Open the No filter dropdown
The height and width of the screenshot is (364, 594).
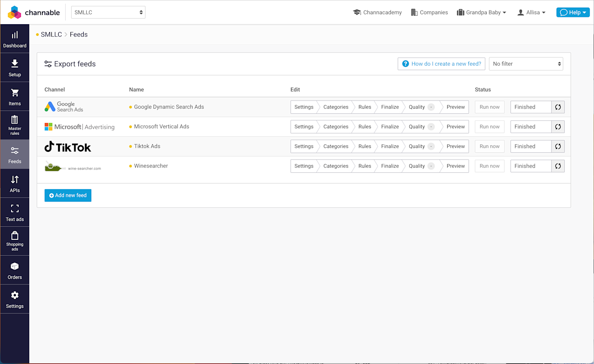coord(526,64)
